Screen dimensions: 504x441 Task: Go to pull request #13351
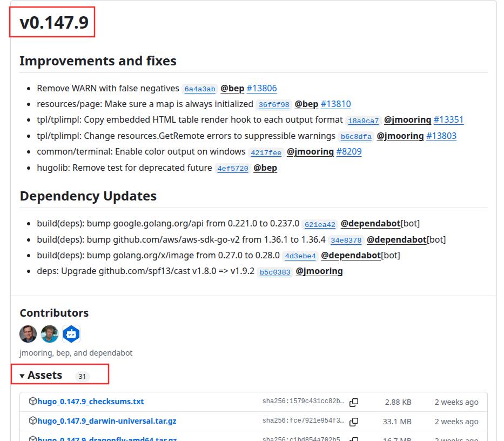pos(448,120)
